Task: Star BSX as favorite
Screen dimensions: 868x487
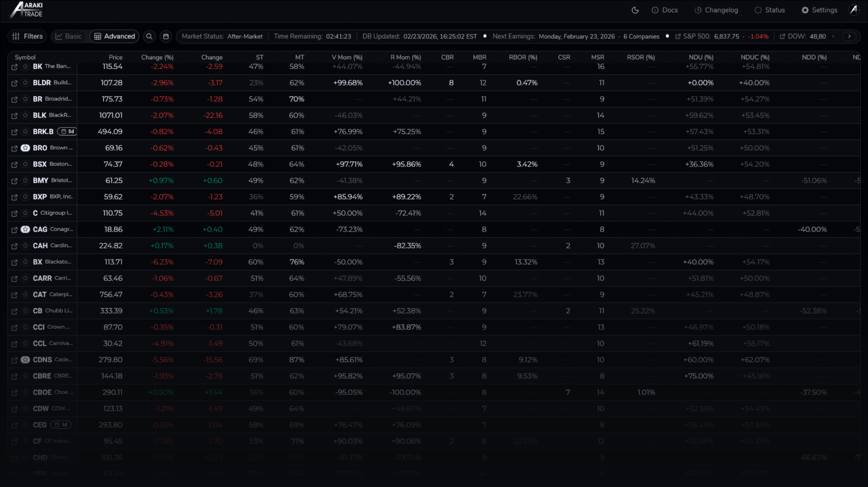Action: click(x=25, y=164)
